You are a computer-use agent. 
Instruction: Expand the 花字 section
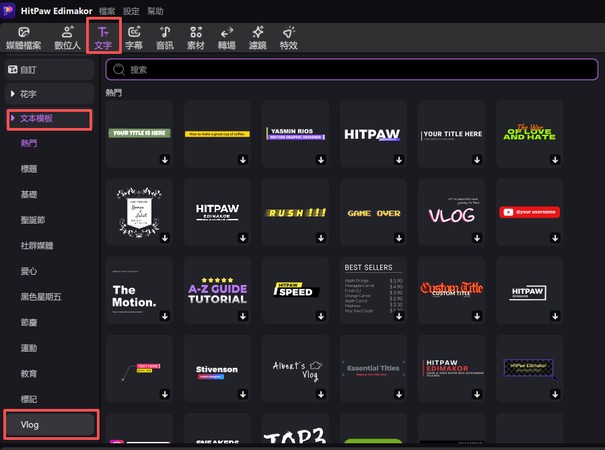pos(28,94)
